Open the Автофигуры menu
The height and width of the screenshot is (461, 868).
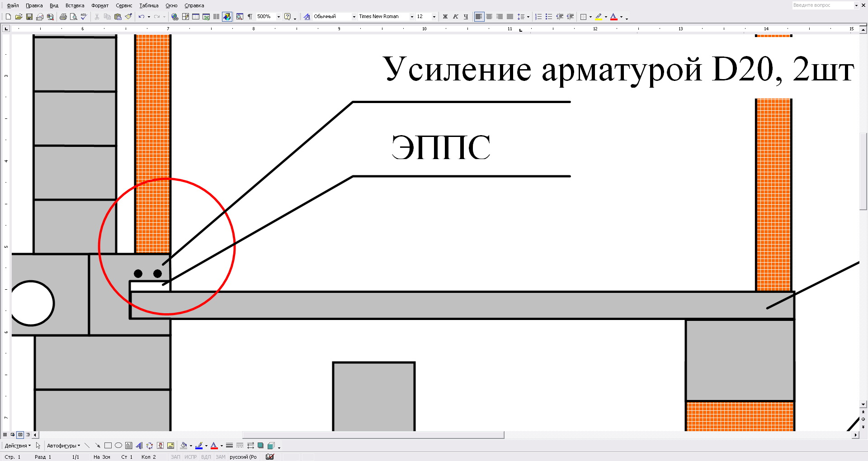tap(63, 446)
